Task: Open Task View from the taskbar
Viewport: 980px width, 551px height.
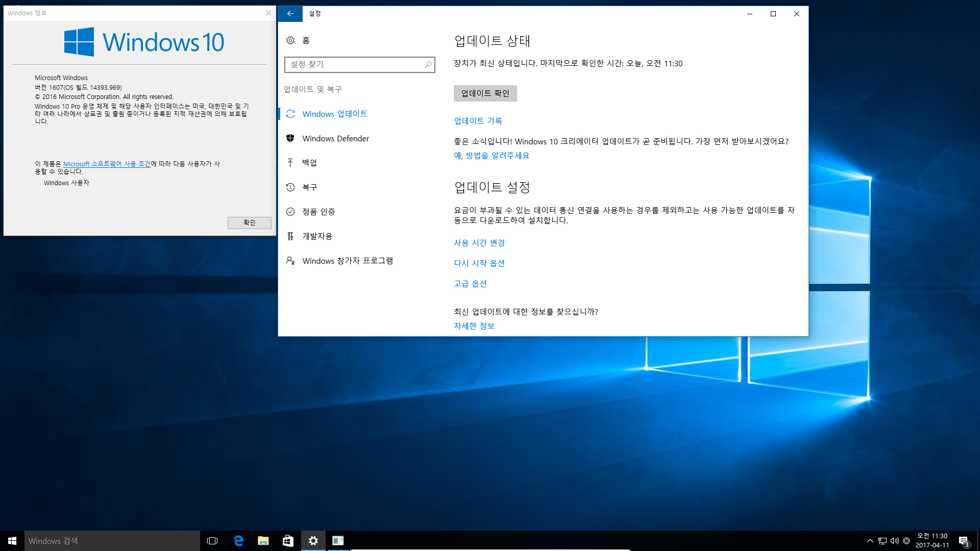Action: point(212,541)
